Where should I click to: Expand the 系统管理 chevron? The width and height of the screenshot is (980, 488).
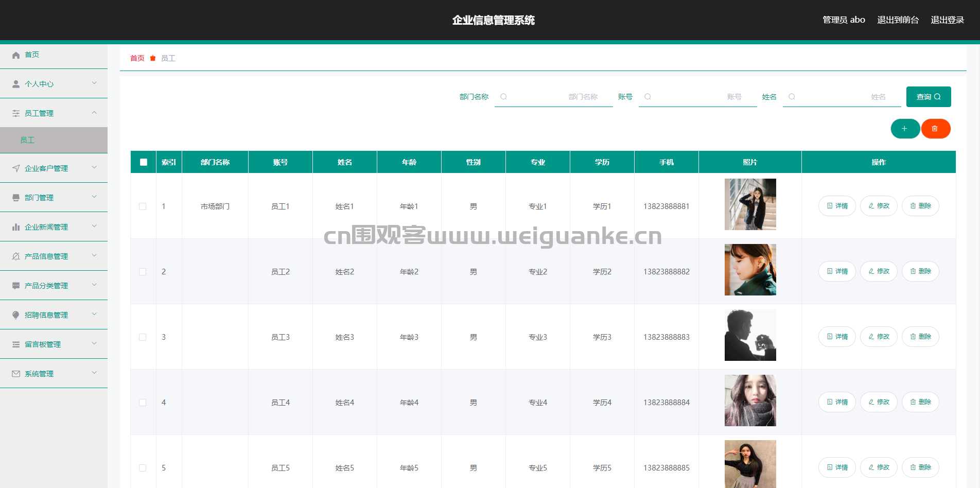pos(94,373)
